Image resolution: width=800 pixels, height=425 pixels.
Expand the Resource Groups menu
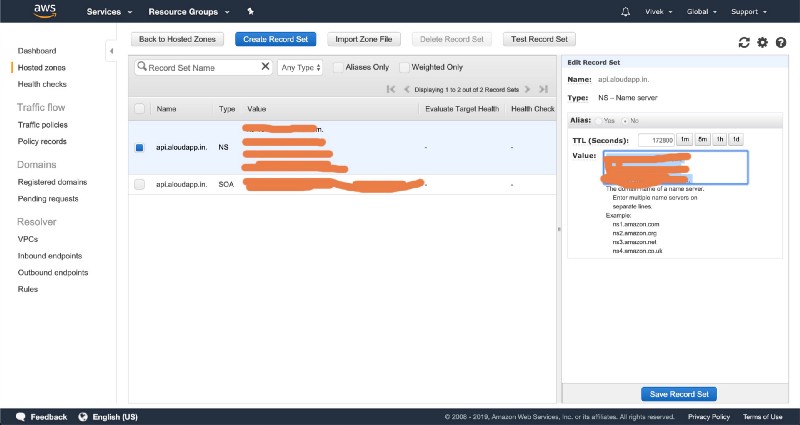(x=189, y=12)
